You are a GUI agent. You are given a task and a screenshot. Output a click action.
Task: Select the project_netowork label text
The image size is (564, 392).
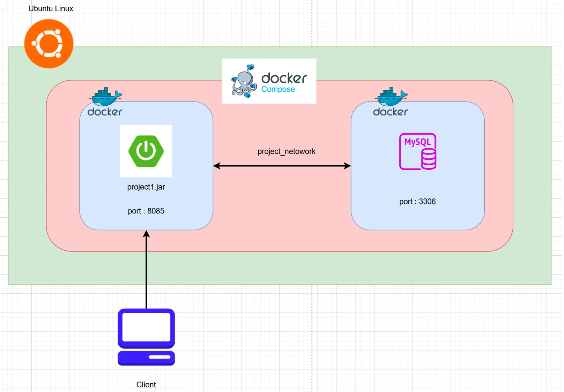(x=287, y=151)
